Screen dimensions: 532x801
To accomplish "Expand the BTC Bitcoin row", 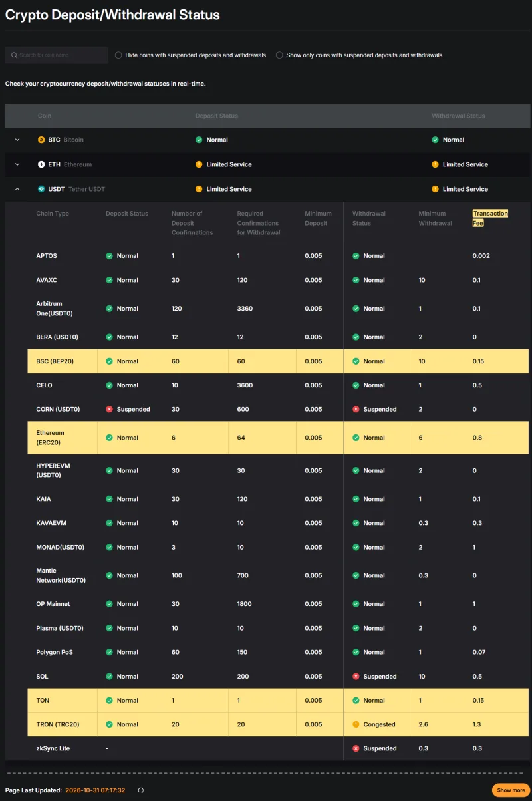I will coord(17,140).
